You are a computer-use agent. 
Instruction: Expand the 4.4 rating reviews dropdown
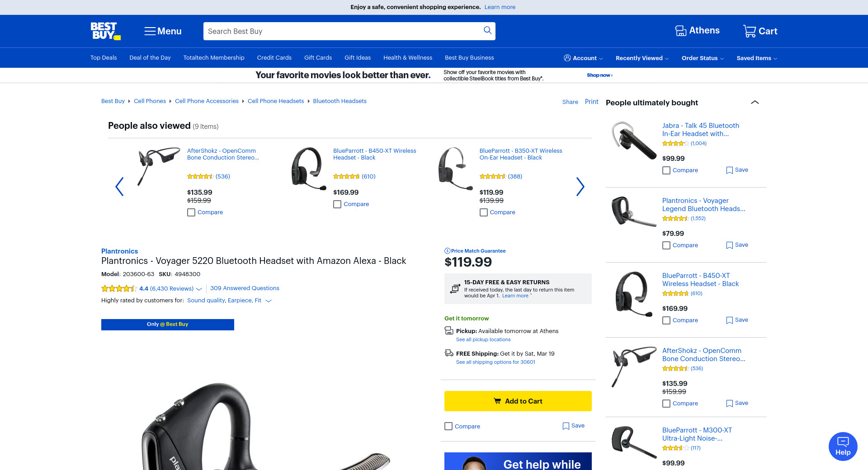pyautogui.click(x=199, y=289)
